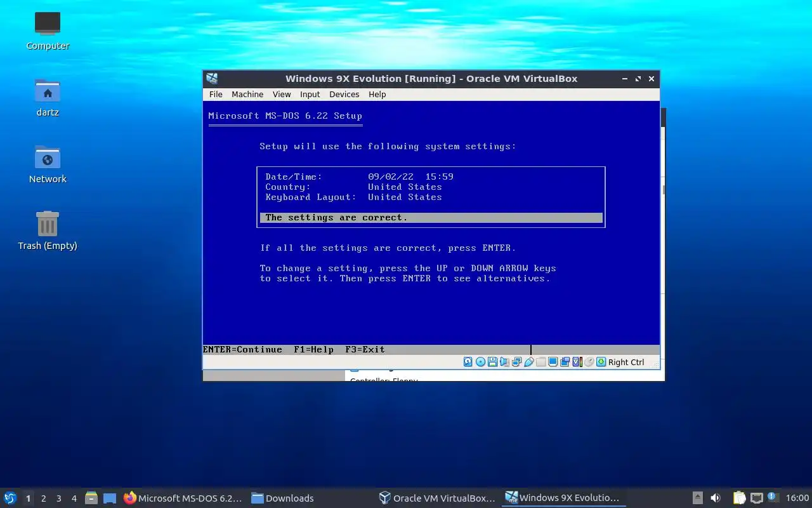Open the Input menu
Image resolution: width=812 pixels, height=508 pixels.
pyautogui.click(x=310, y=94)
